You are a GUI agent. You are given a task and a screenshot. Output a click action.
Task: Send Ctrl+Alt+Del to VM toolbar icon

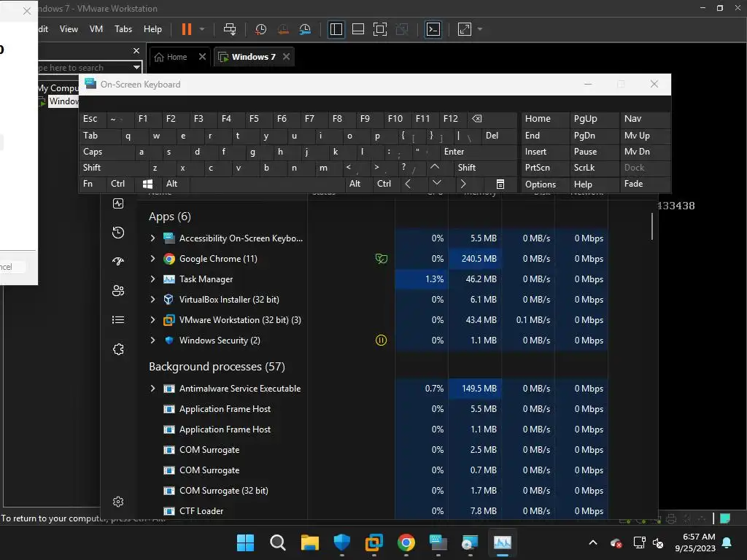pos(230,29)
